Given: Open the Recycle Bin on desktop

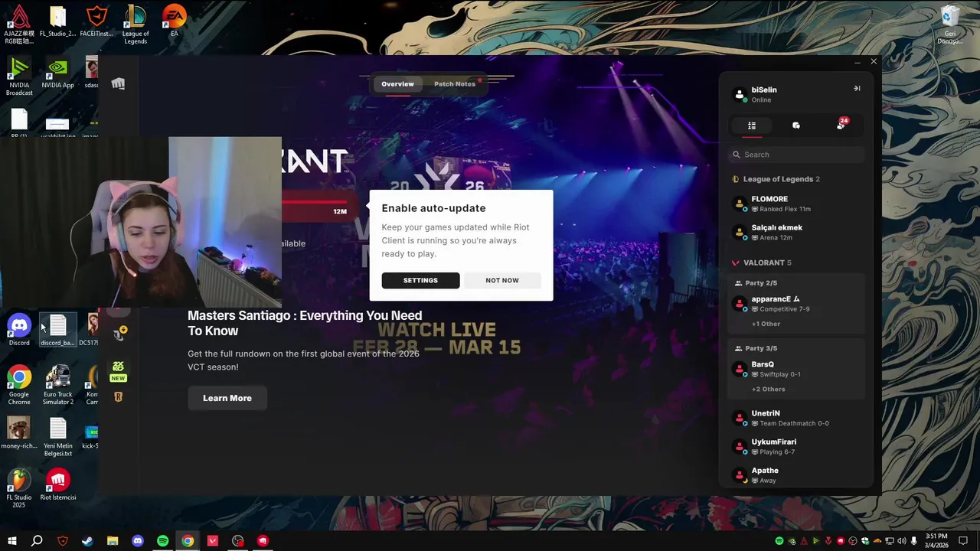Looking at the screenshot, I should pos(950,24).
